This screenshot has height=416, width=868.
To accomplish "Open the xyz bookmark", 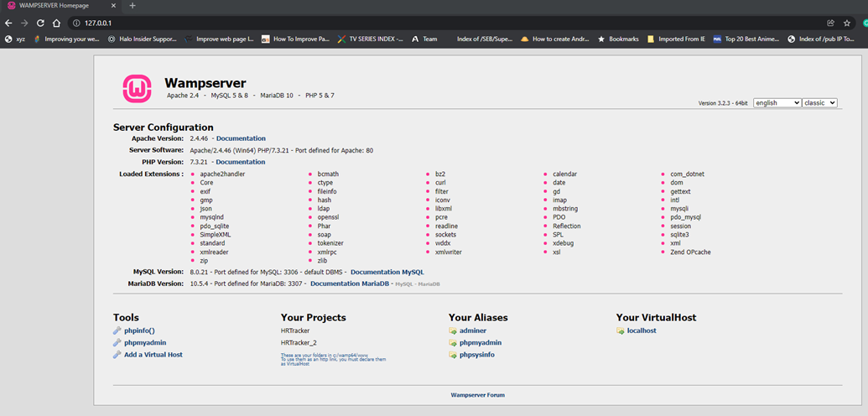I will pyautogui.click(x=15, y=39).
